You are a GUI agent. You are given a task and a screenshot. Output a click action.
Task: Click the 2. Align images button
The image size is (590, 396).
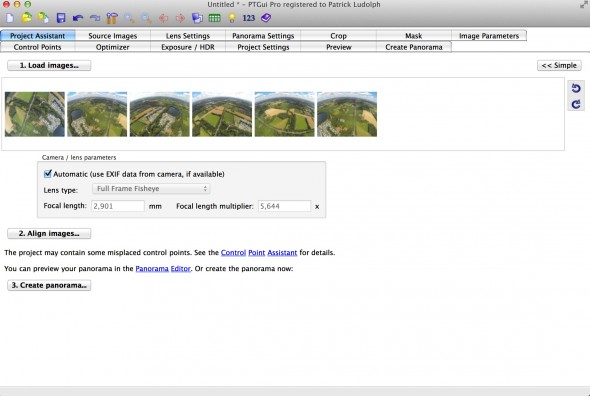(x=49, y=233)
